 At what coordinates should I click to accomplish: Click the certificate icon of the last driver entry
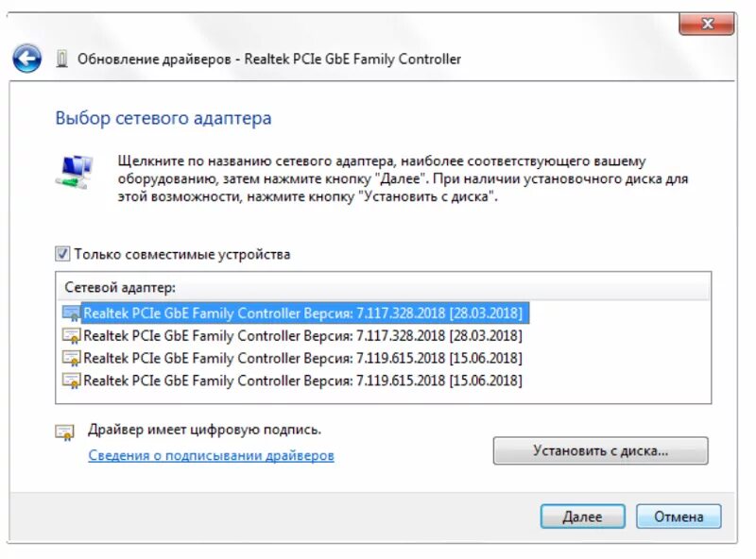click(72, 381)
